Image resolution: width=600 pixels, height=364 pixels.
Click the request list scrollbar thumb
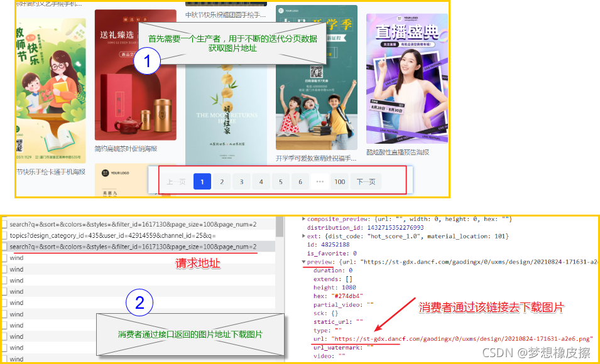click(280, 227)
